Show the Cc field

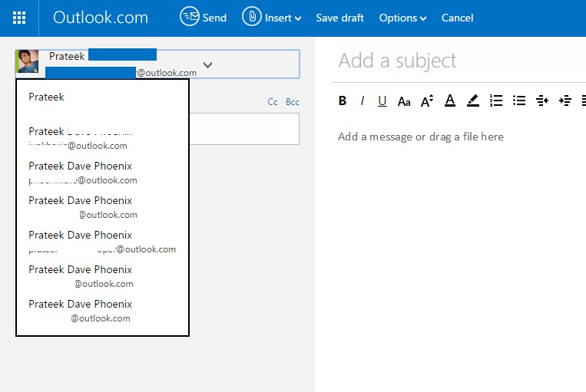click(x=273, y=102)
